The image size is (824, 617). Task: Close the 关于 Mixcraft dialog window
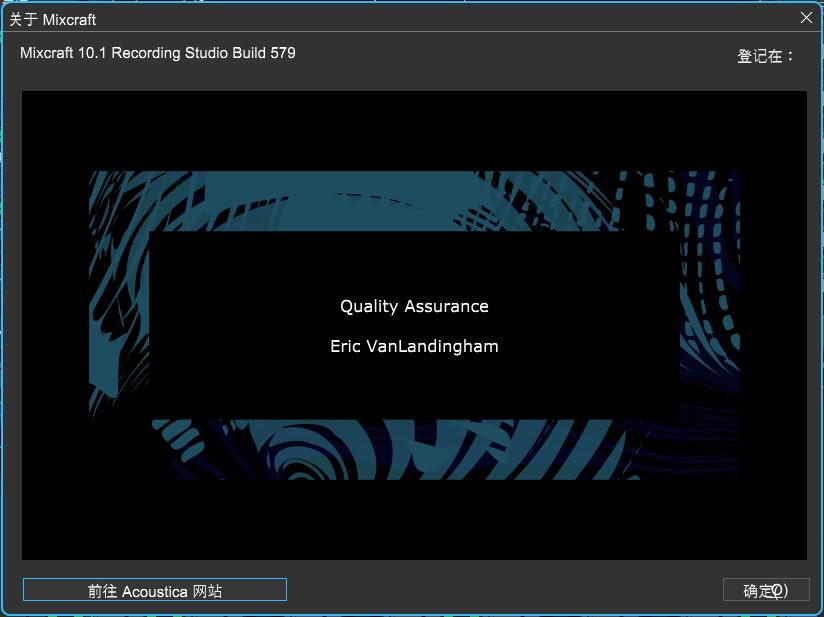(806, 18)
